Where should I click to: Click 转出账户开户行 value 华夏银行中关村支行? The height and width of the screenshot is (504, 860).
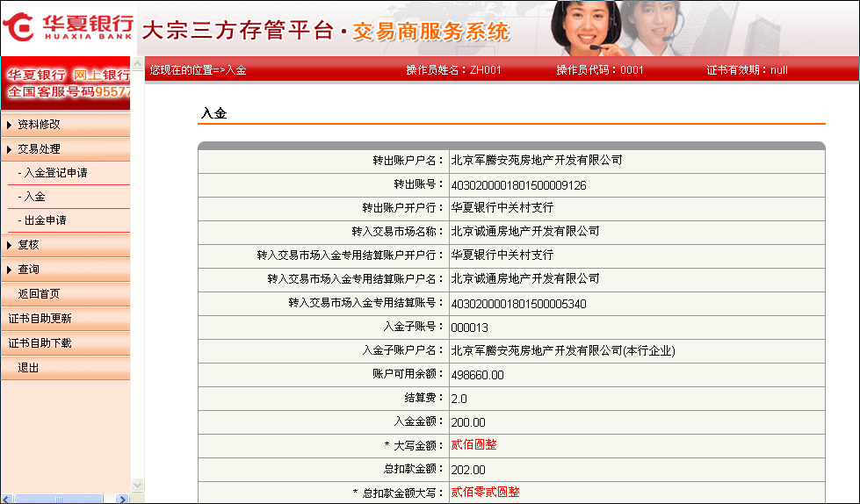pyautogui.click(x=502, y=208)
